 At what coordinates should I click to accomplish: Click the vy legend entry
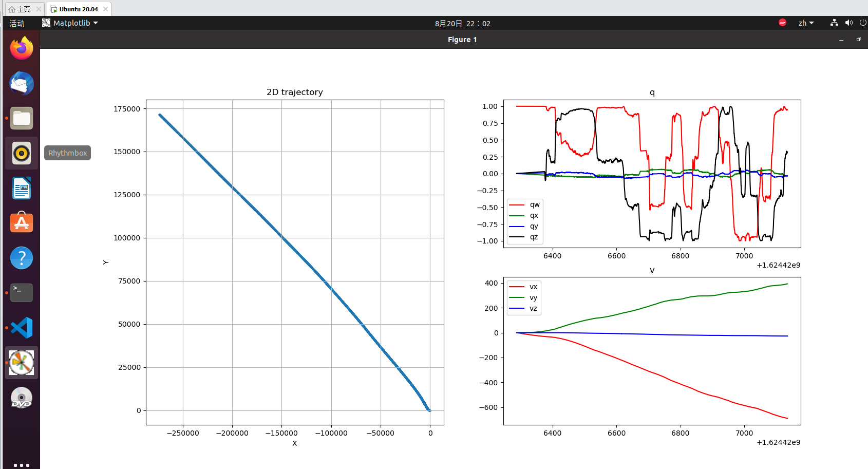coord(524,297)
